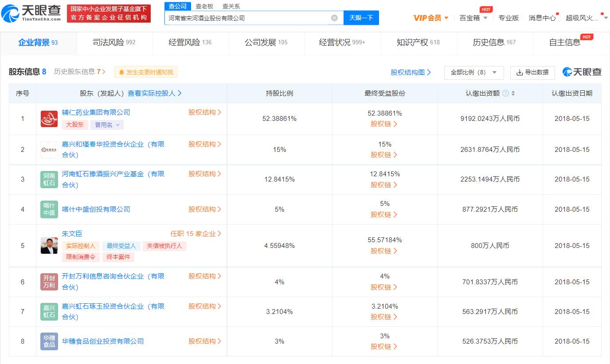Expand 股权结构 for 河南虹石豫酒振兴产业基金
Viewport: 610px width, 364px height.
pos(205,174)
